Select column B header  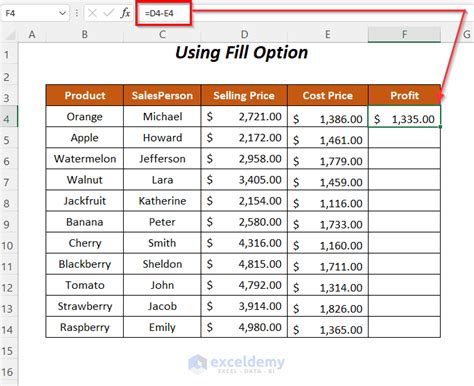(x=85, y=35)
